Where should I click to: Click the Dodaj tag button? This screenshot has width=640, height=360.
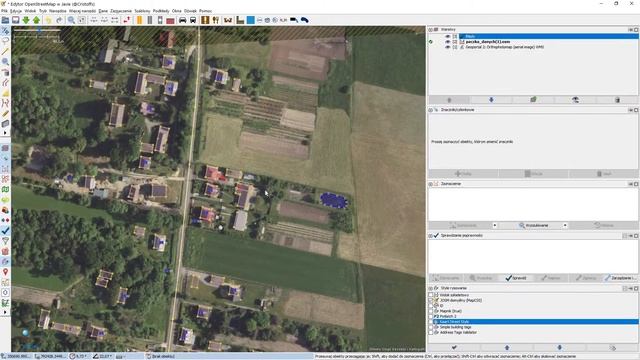463,174
